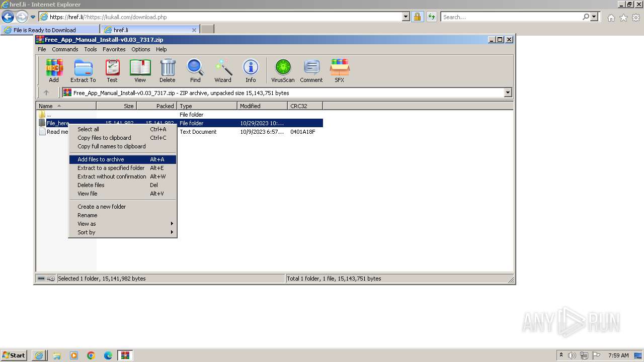Click the Extract To toolbar icon
644x362 pixels.
tap(83, 70)
